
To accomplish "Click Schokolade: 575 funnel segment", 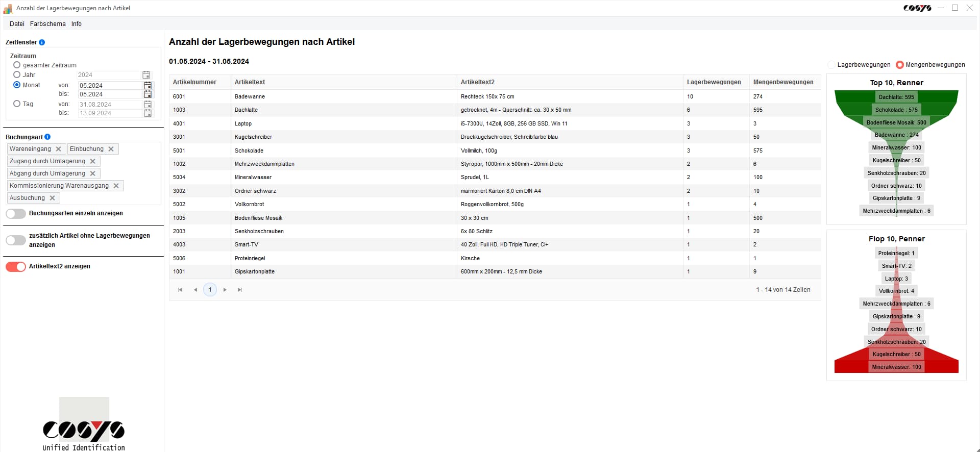I will [896, 110].
